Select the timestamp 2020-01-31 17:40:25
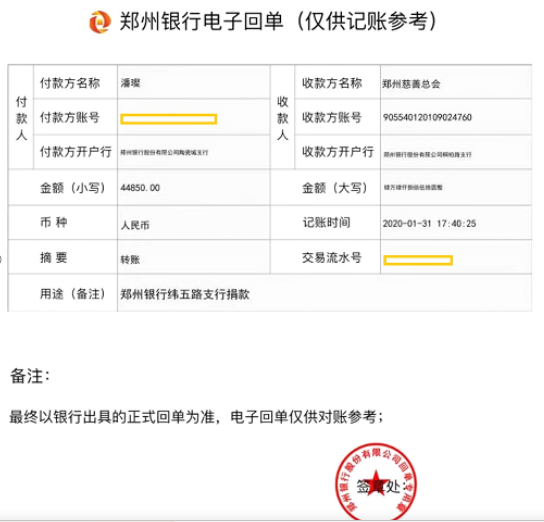 coord(429,223)
